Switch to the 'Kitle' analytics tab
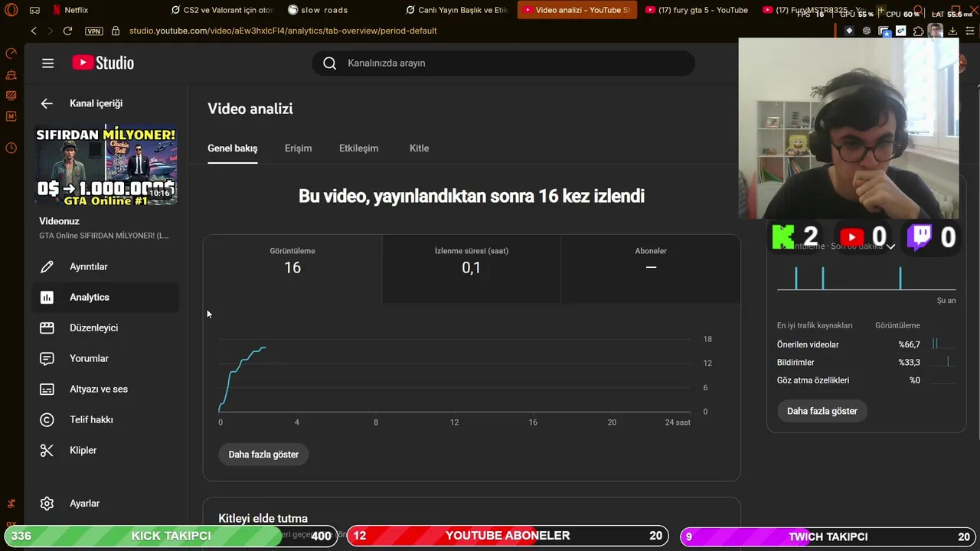980x551 pixels. [419, 148]
